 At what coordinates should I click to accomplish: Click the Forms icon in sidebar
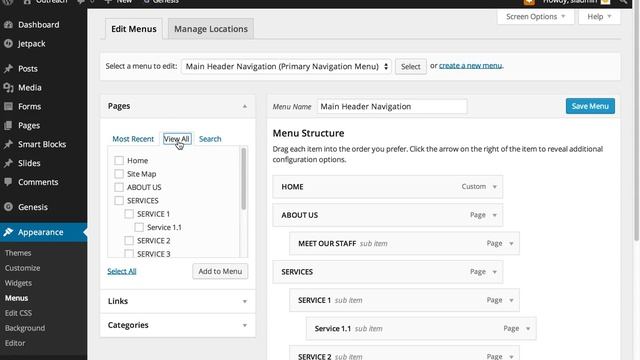pyautogui.click(x=8, y=107)
